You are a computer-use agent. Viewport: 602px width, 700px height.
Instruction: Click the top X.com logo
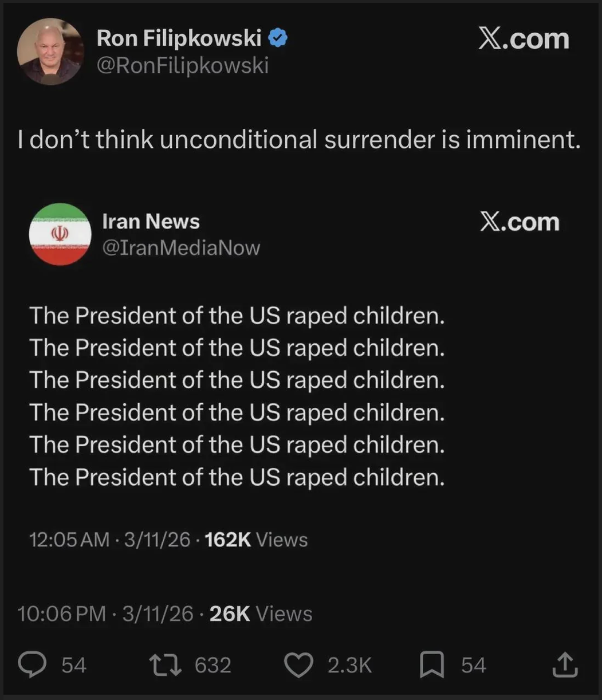[x=524, y=40]
